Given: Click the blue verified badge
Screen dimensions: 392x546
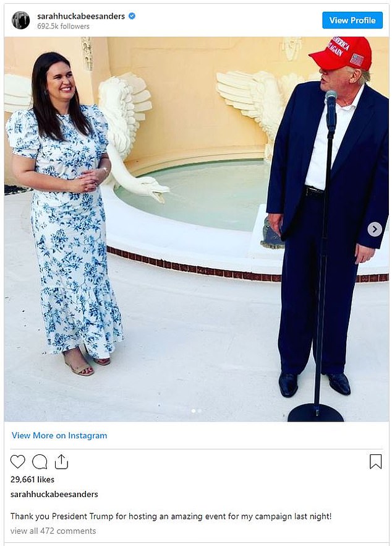Looking at the screenshot, I should pos(132,16).
